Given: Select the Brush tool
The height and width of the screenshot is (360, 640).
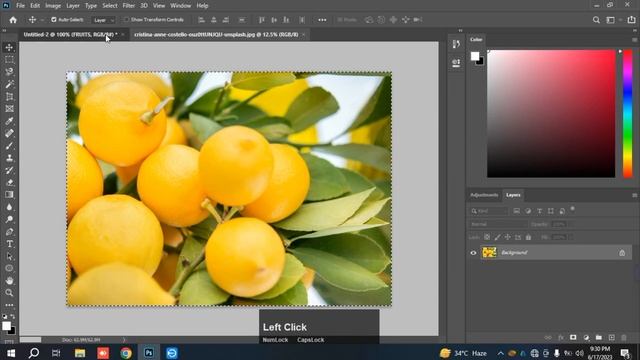Looking at the screenshot, I should [x=9, y=146].
